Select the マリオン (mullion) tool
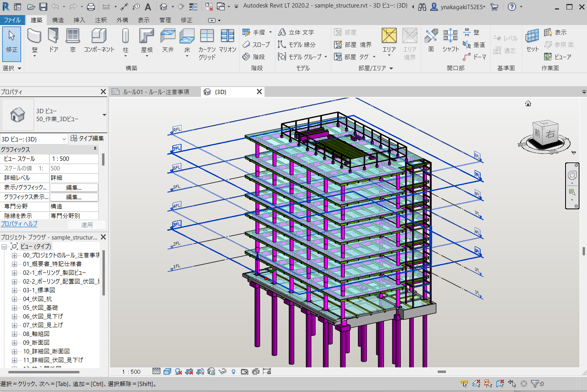This screenshot has height=392, width=587. (x=228, y=41)
